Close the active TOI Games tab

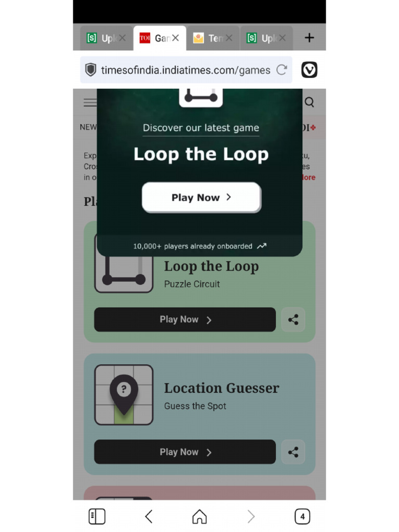176,38
